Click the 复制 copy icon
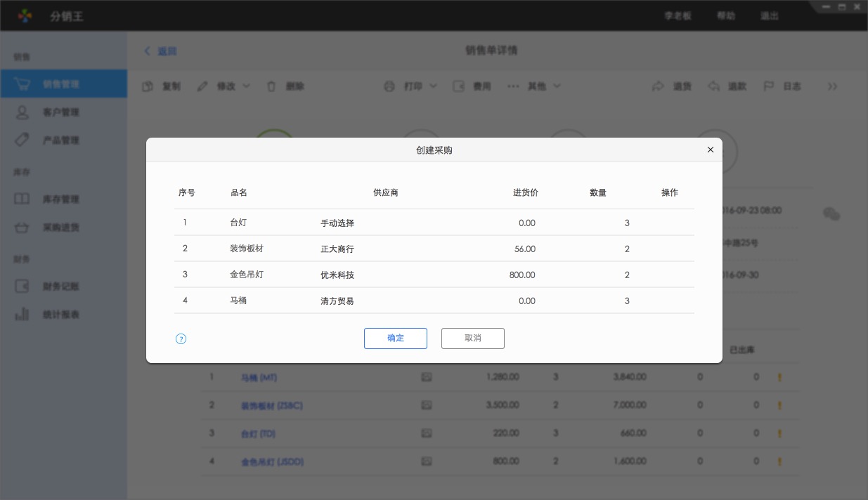This screenshot has height=500, width=868. click(x=148, y=86)
